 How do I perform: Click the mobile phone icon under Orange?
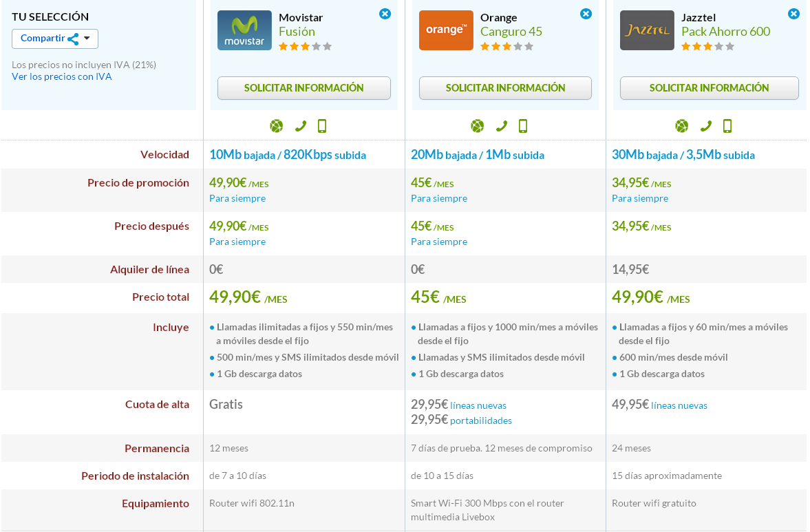click(x=523, y=126)
